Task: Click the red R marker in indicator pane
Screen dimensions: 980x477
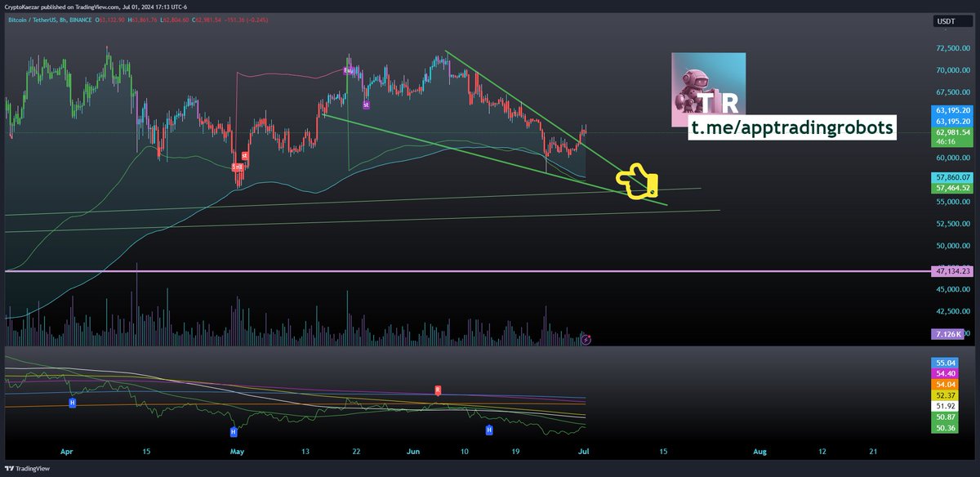Action: (438, 390)
